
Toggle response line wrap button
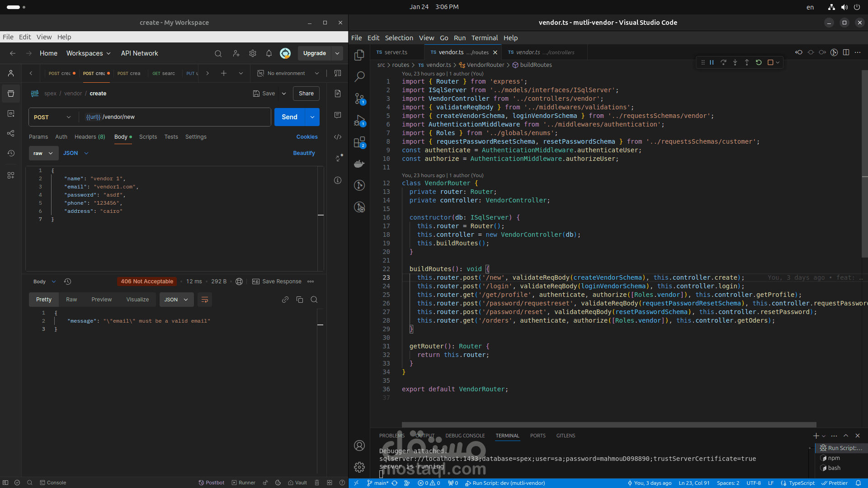(x=204, y=300)
